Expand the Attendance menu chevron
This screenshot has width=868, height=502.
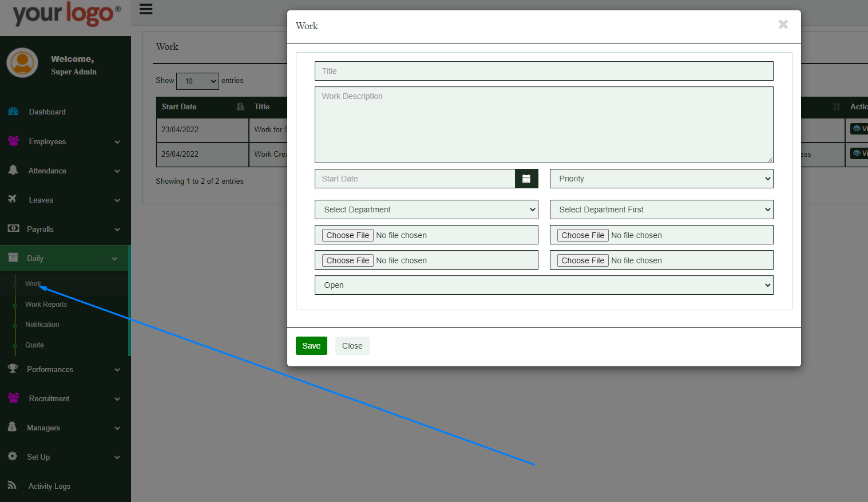pos(117,171)
